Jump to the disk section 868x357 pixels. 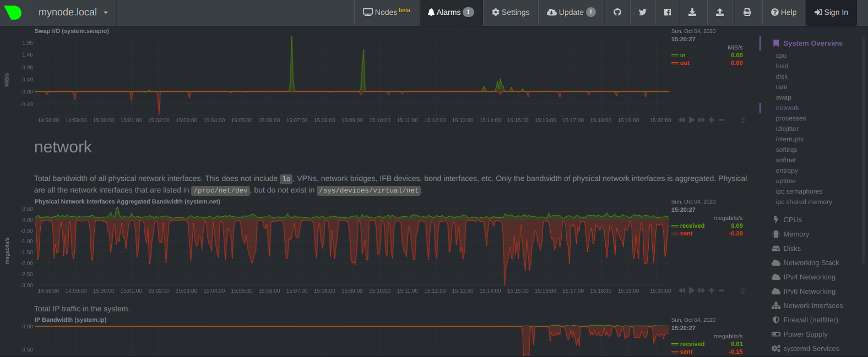click(782, 76)
